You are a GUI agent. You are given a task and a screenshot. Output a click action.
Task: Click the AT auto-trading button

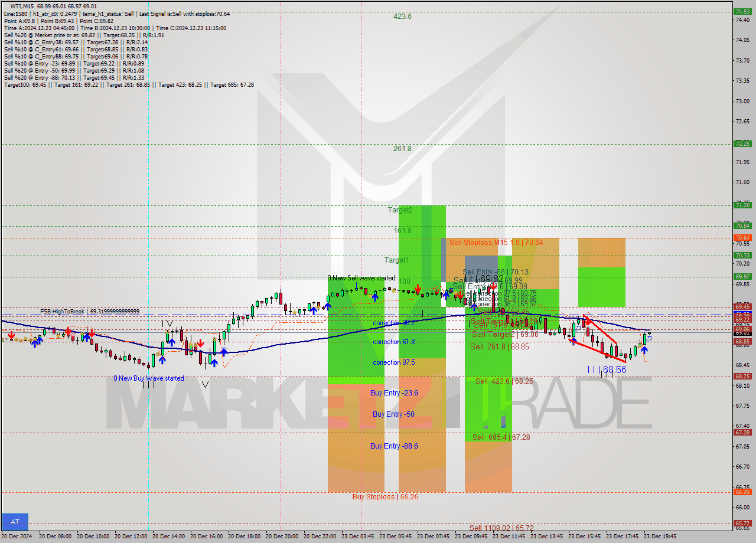(15, 522)
